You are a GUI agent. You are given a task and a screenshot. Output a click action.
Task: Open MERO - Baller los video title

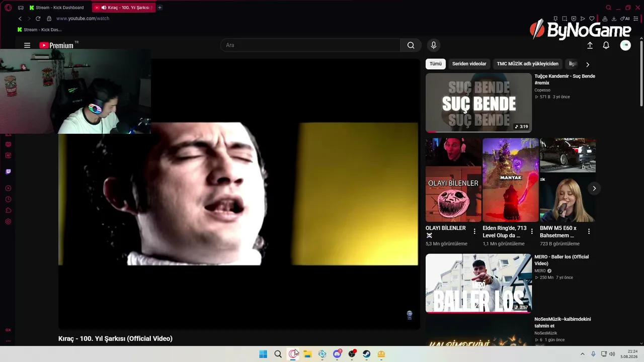tap(561, 260)
